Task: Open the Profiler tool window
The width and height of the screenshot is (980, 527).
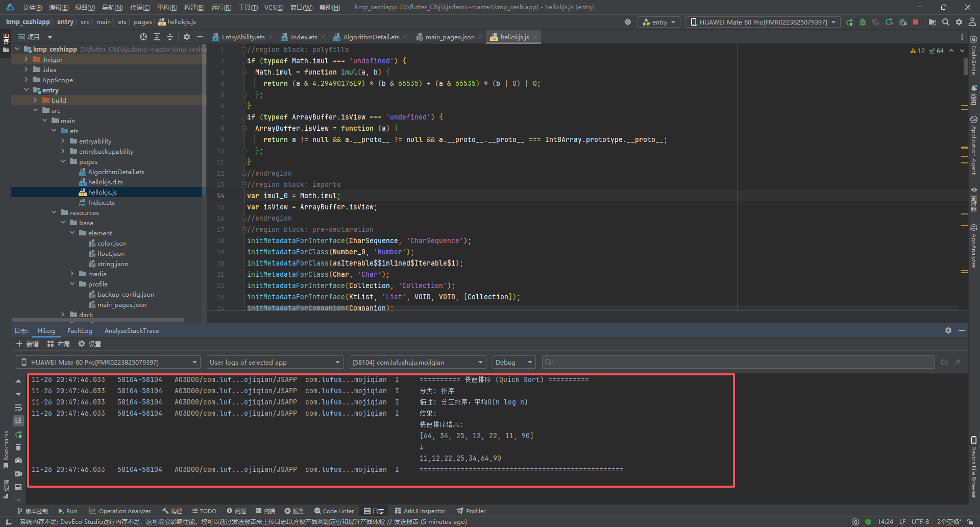Action: tap(471, 511)
